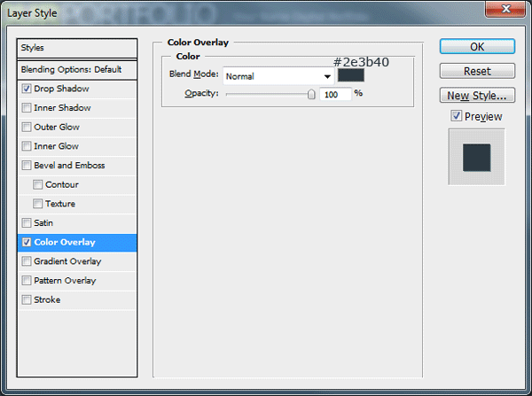Select Blending Options: Default item
The width and height of the screenshot is (532, 396).
[x=77, y=70]
